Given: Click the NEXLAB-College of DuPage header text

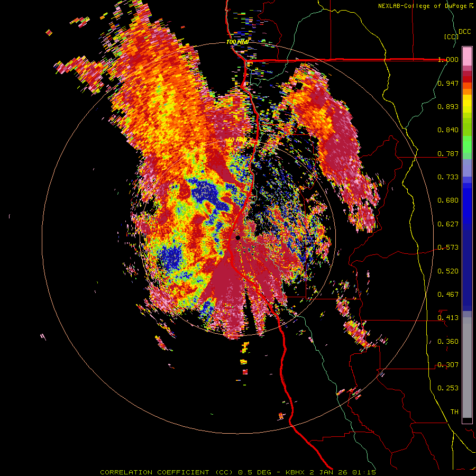Looking at the screenshot, I should click(426, 6).
